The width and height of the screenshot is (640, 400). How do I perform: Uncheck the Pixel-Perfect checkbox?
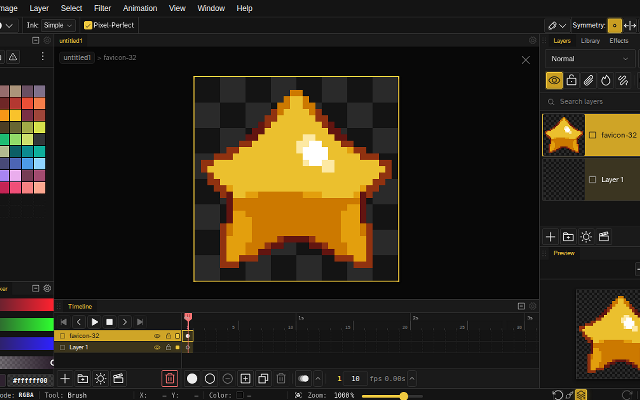coord(87,25)
